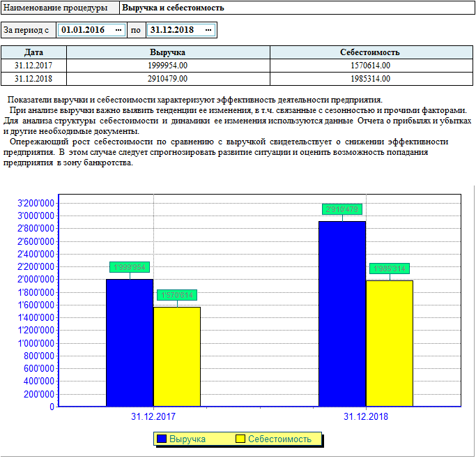Screen dimensions: 476x461
Task: Select revenue cell 1999954.00
Action: pos(168,66)
